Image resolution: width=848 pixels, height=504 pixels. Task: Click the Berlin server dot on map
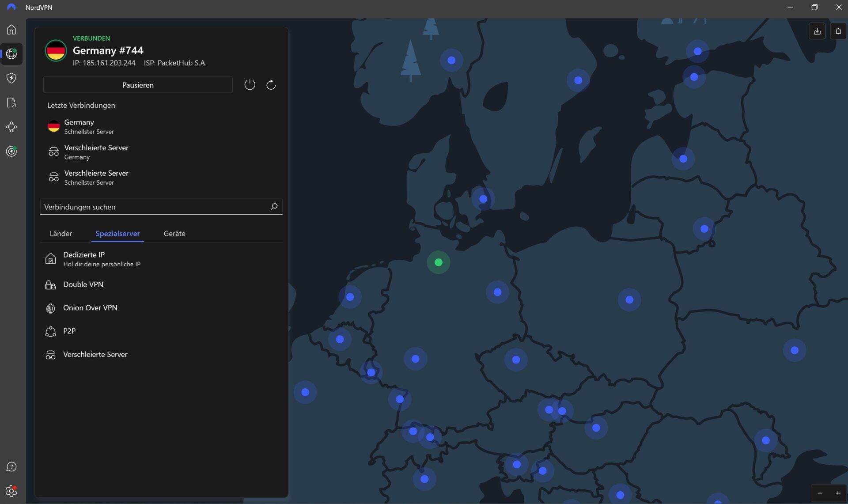point(498,292)
